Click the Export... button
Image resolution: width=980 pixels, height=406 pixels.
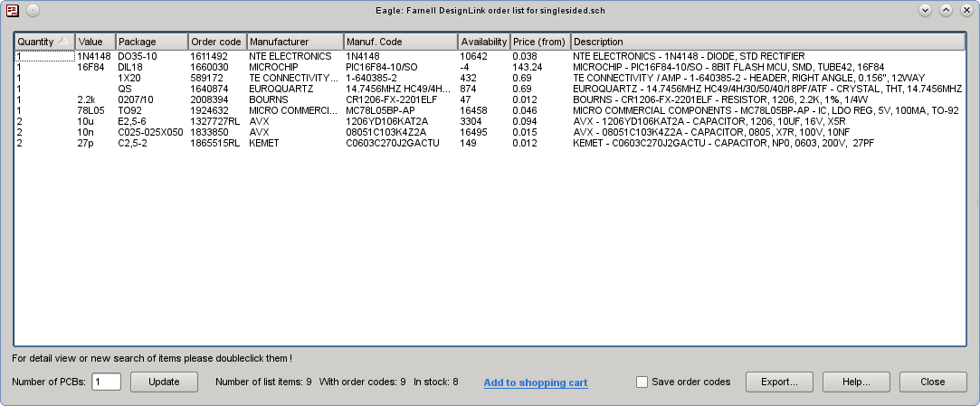pos(779,382)
